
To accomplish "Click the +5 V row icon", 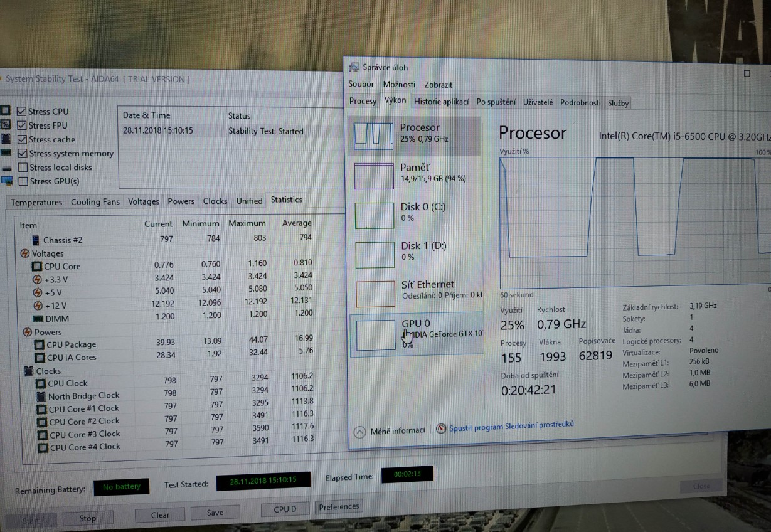I will (x=38, y=292).
